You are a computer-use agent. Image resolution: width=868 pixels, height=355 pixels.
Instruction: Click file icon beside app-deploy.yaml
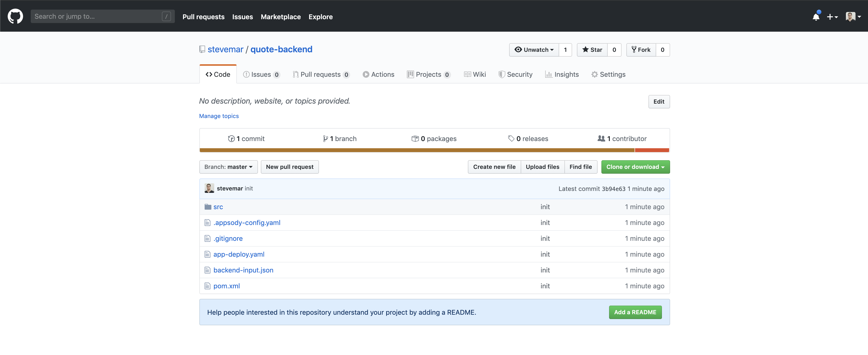click(x=207, y=254)
